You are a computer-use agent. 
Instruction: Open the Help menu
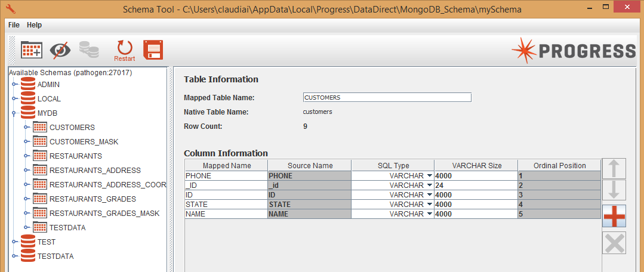[x=35, y=25]
